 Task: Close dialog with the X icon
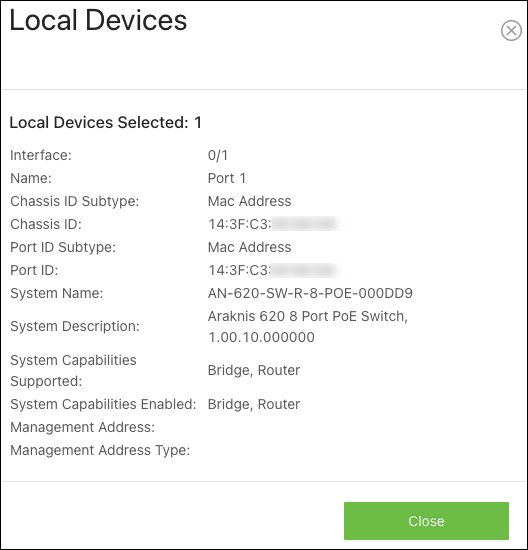point(511,31)
